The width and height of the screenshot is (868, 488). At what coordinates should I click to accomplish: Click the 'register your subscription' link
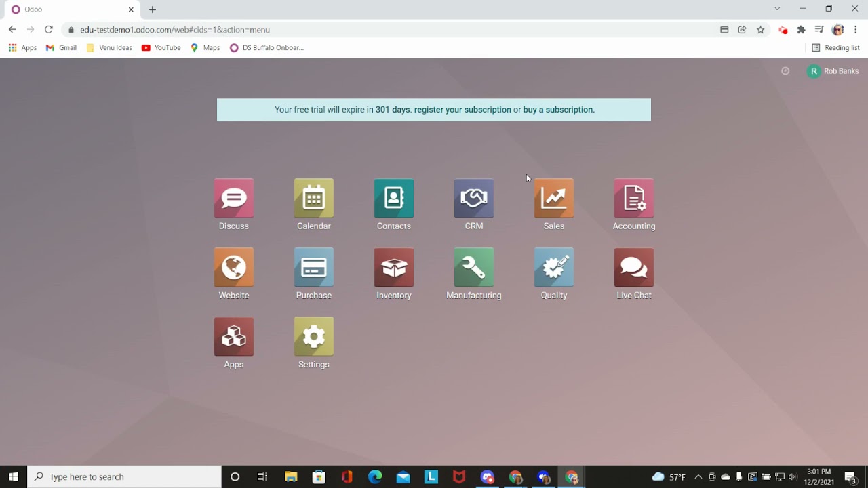coord(462,110)
